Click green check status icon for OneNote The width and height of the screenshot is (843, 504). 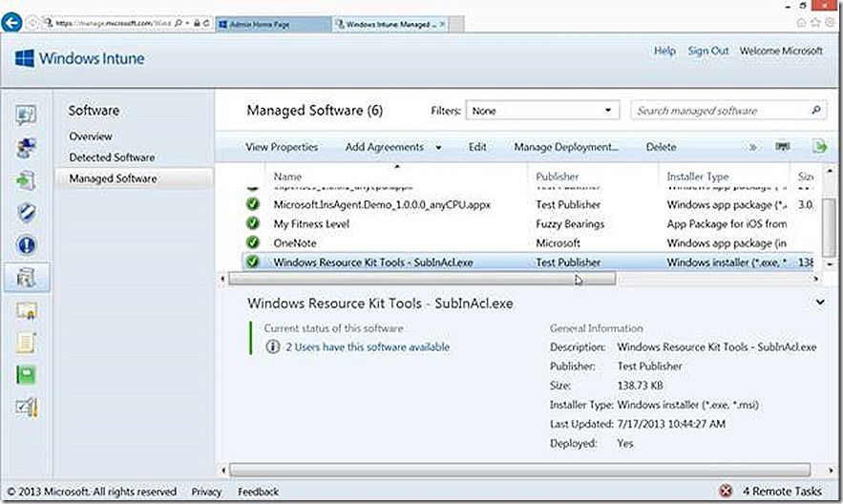(x=252, y=242)
